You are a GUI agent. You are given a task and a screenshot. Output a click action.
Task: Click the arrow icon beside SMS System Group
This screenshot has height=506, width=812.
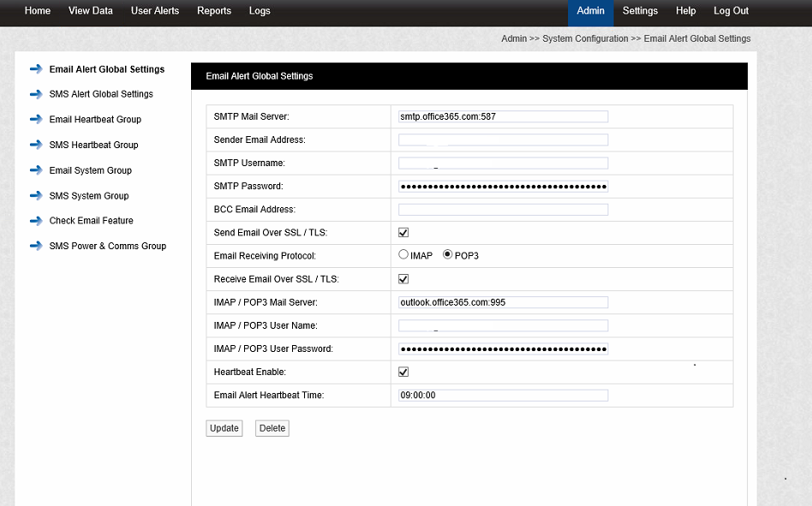[36, 196]
